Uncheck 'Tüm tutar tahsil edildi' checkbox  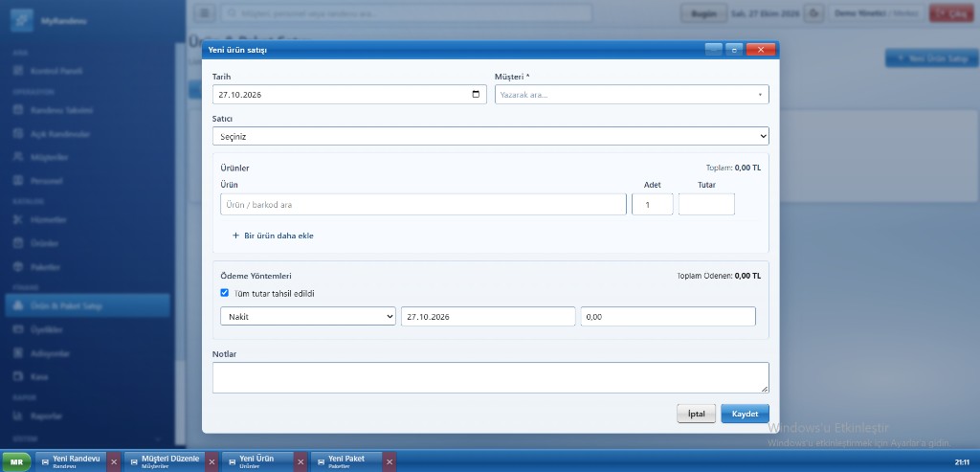(x=225, y=293)
